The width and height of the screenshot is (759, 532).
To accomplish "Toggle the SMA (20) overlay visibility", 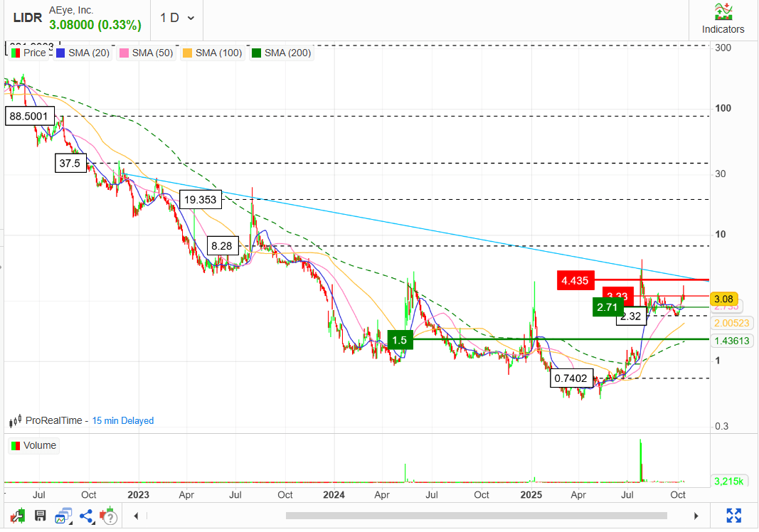I will (83, 52).
